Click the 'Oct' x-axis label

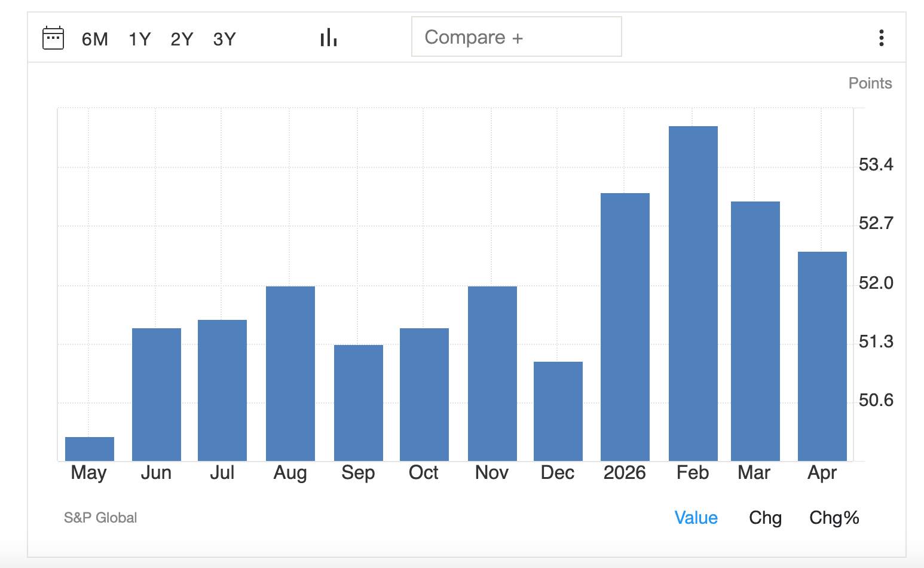(x=424, y=473)
